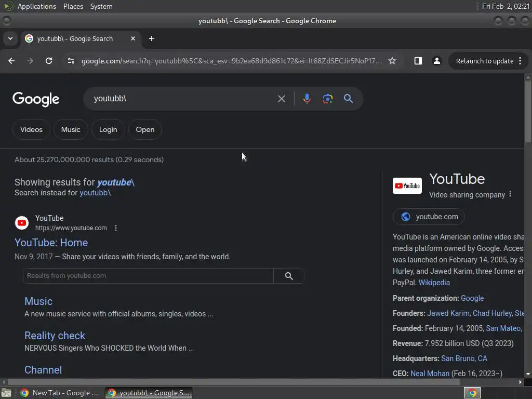Click Google parent organization link
The width and height of the screenshot is (532, 399).
click(x=472, y=298)
